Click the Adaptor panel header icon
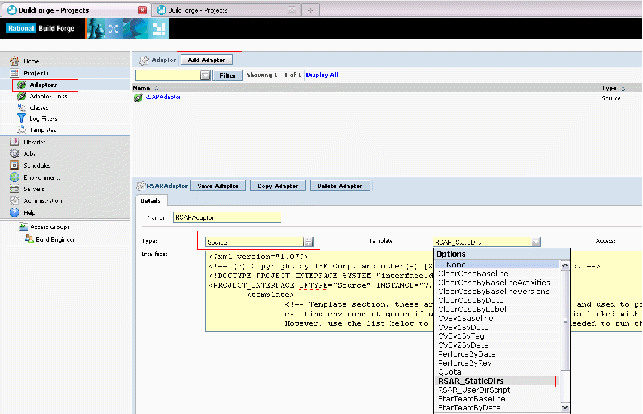The width and height of the screenshot is (643, 414). coord(144,60)
